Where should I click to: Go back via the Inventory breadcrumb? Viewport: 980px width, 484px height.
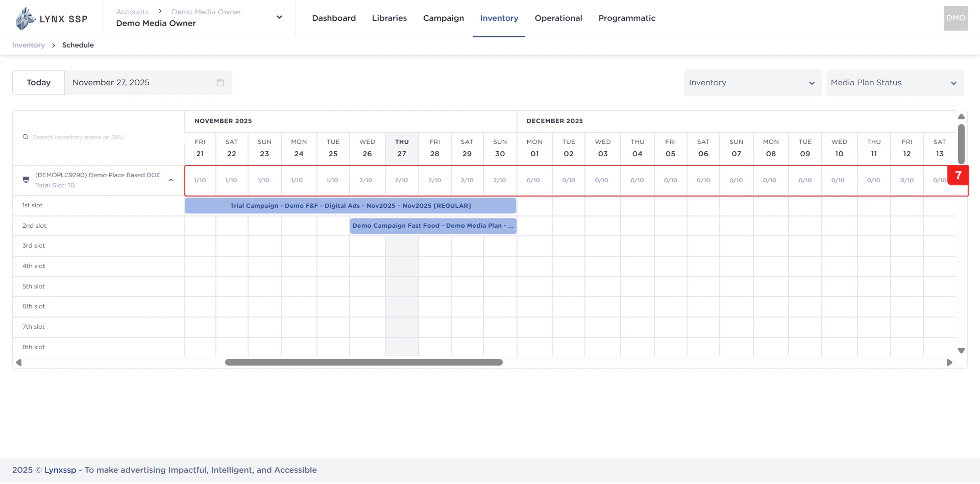28,45
